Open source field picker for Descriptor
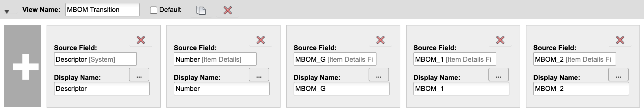Screen dimensions: 644x111 click(x=139, y=74)
